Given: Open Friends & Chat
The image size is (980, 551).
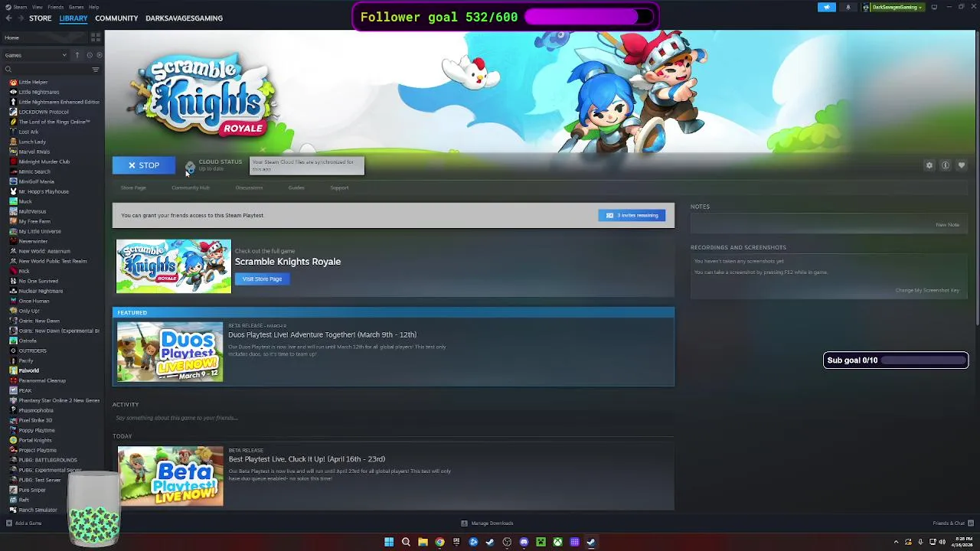Looking at the screenshot, I should 953,523.
